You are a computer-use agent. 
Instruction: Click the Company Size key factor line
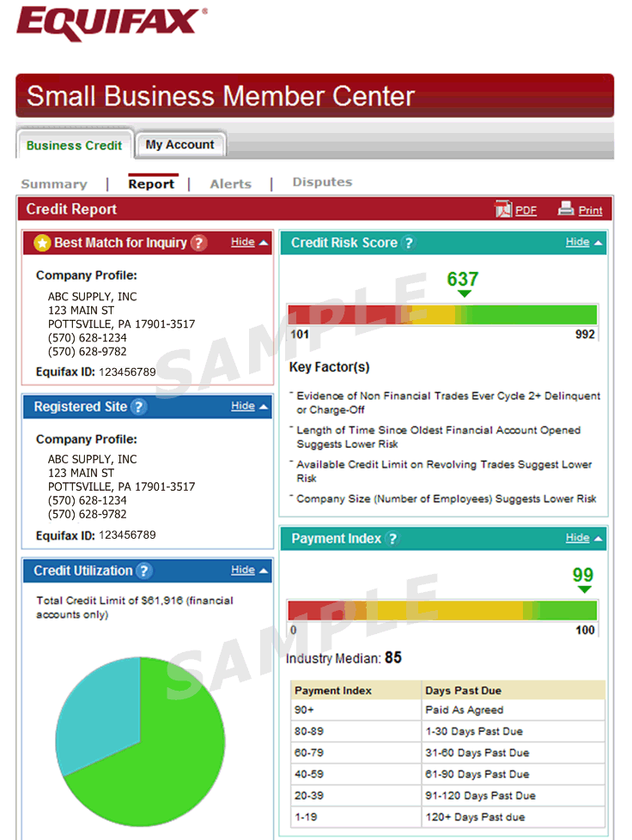tap(446, 499)
